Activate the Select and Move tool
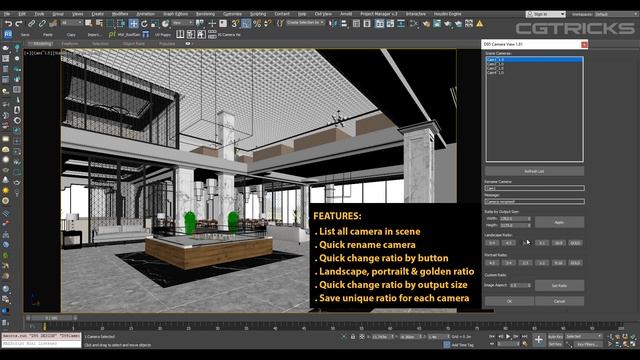The image size is (640, 360). pyautogui.click(x=133, y=24)
